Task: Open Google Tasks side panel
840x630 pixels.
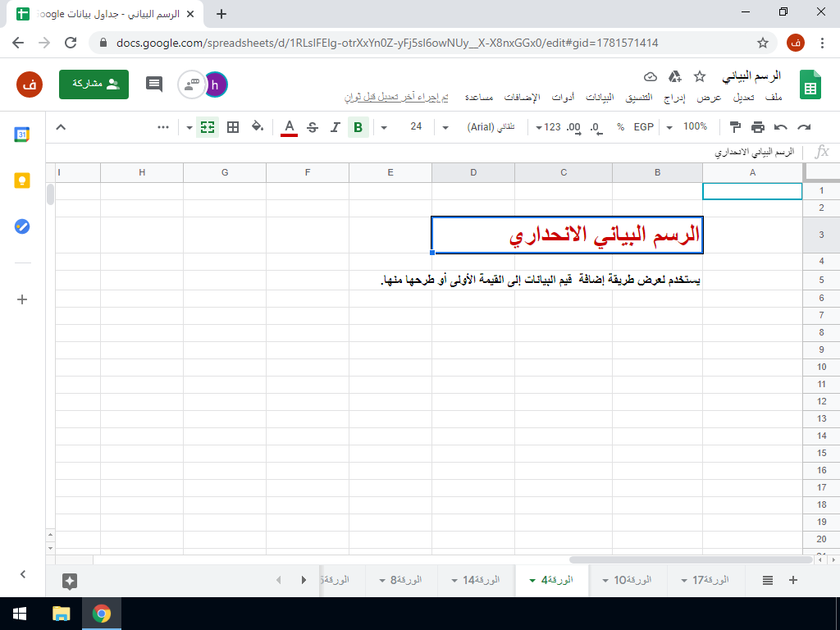Action: [22, 226]
